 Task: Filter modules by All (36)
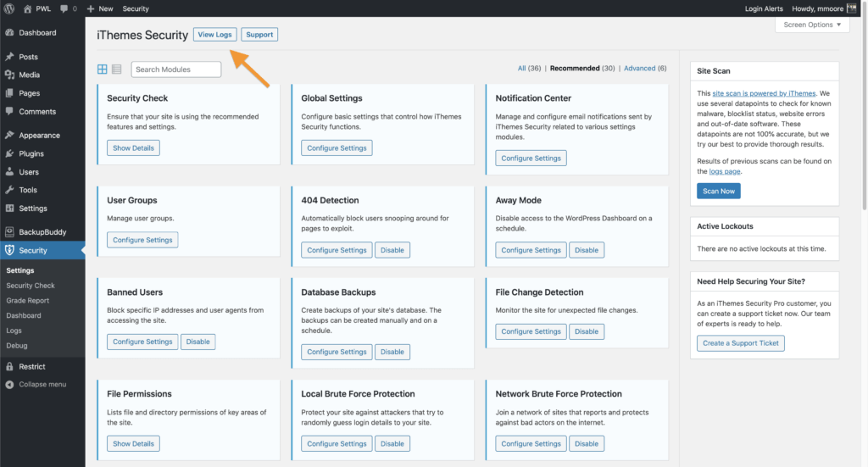coord(529,68)
